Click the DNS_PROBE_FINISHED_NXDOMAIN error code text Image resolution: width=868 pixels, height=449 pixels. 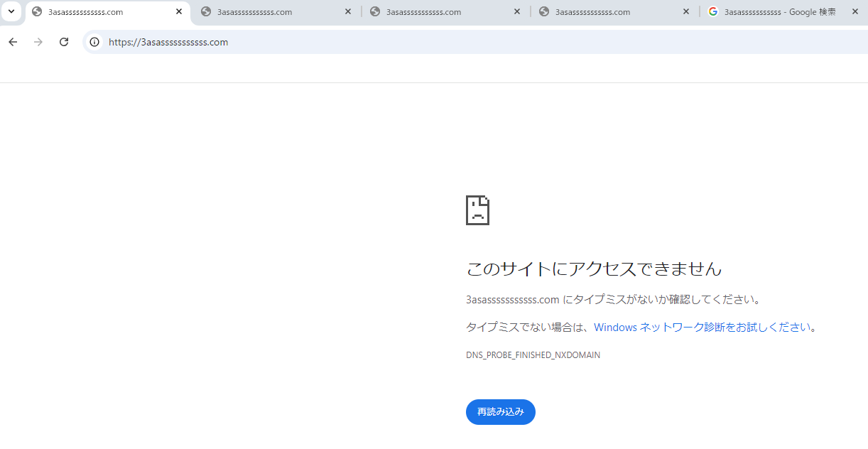coord(533,355)
